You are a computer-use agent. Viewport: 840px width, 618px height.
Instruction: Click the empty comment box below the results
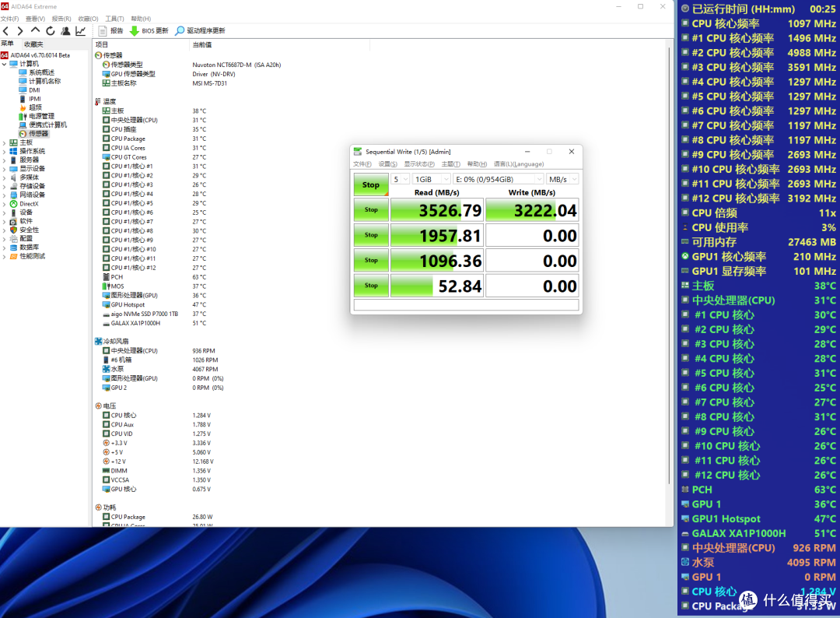point(466,305)
